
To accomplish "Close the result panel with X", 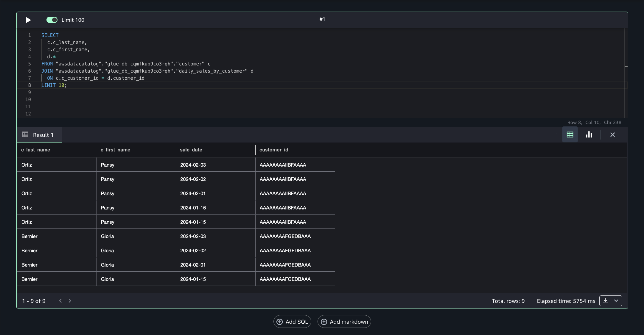I will (x=612, y=135).
